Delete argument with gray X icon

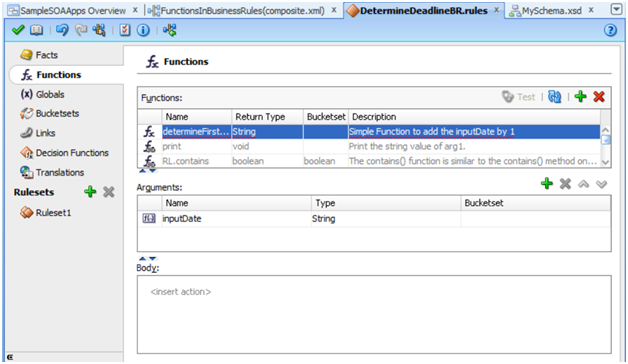click(565, 184)
